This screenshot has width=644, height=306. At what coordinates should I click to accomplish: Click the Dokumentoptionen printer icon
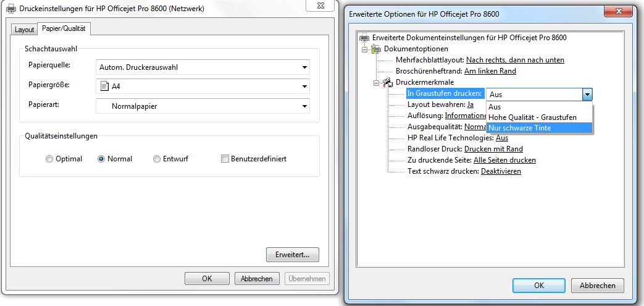coord(376,49)
